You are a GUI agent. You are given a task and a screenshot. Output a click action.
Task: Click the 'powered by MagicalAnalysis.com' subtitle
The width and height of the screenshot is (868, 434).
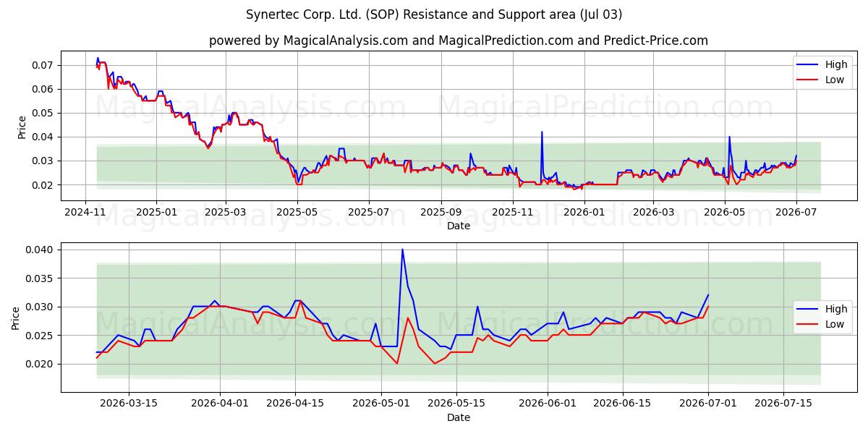459,41
